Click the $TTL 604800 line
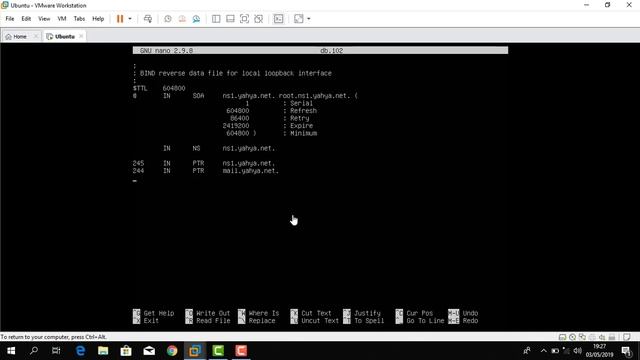Viewport: 640px width, 360px height. 159,88
